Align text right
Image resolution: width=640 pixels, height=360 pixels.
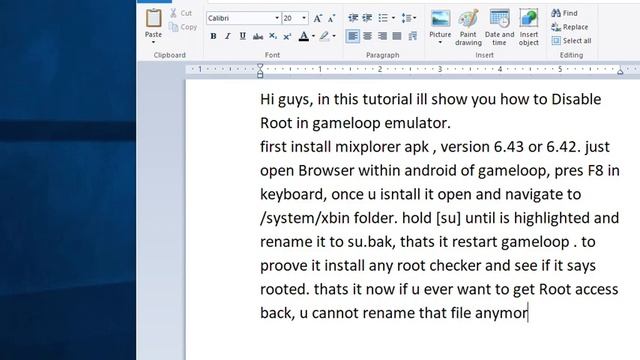(382, 36)
